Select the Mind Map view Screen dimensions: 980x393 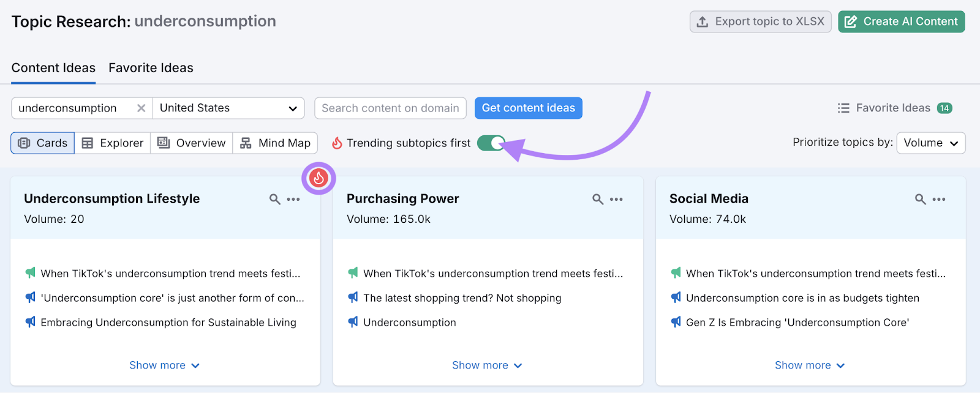point(275,143)
